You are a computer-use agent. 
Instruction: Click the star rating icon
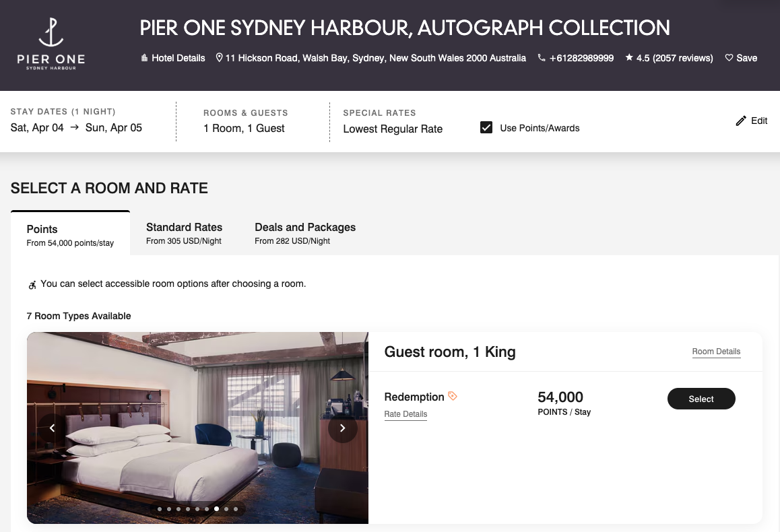628,58
